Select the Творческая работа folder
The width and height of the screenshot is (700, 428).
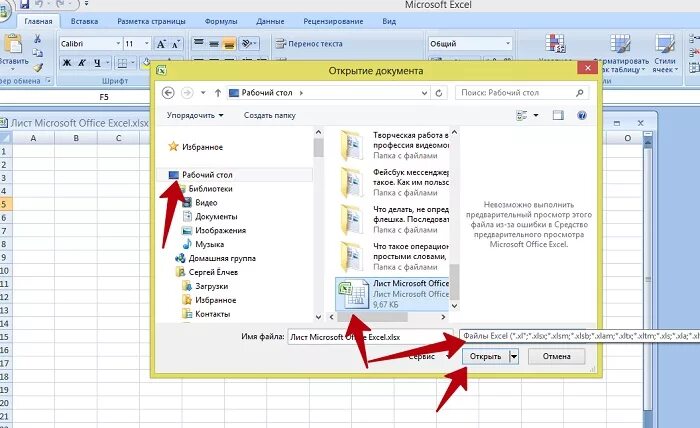pos(392,145)
